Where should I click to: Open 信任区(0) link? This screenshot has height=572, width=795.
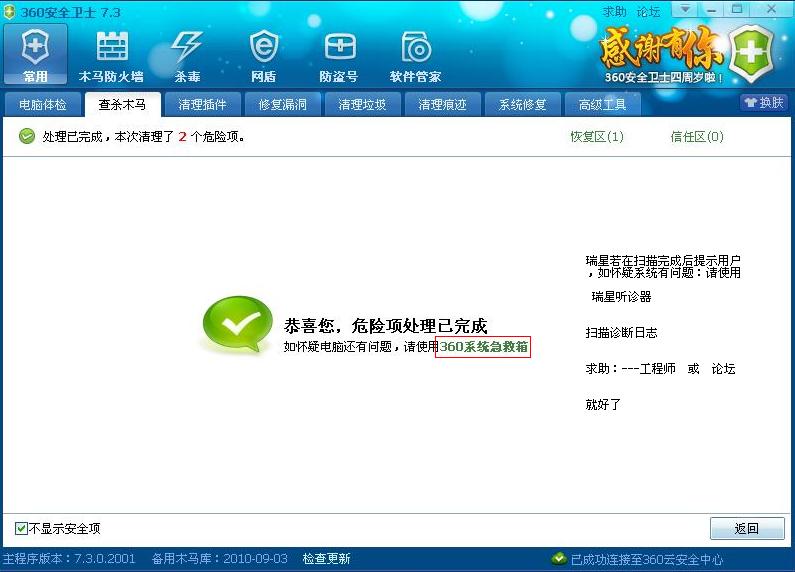pos(697,136)
